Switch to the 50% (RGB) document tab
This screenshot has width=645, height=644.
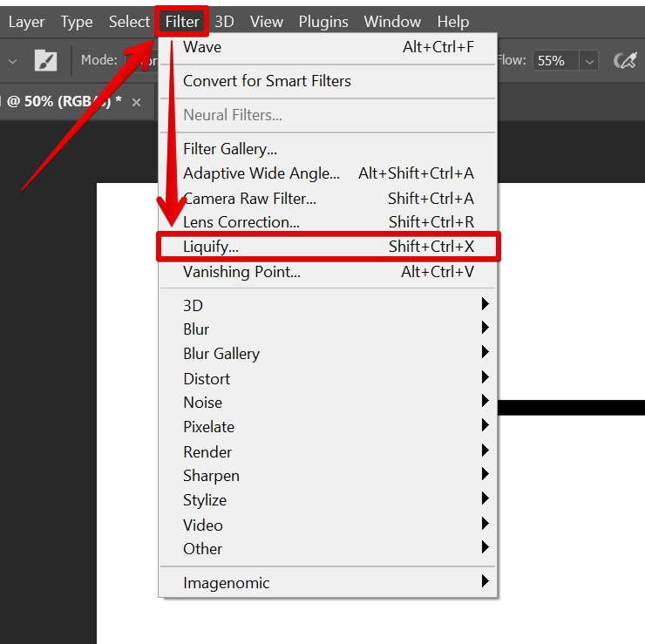[x=63, y=102]
